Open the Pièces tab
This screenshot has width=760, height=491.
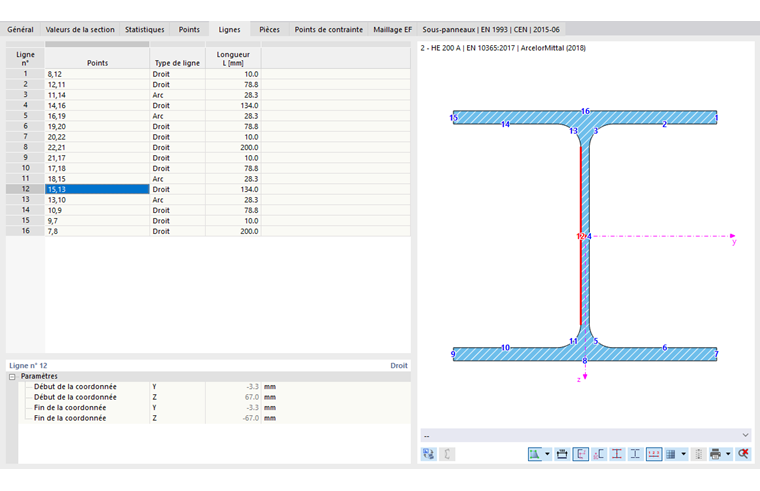click(x=269, y=30)
